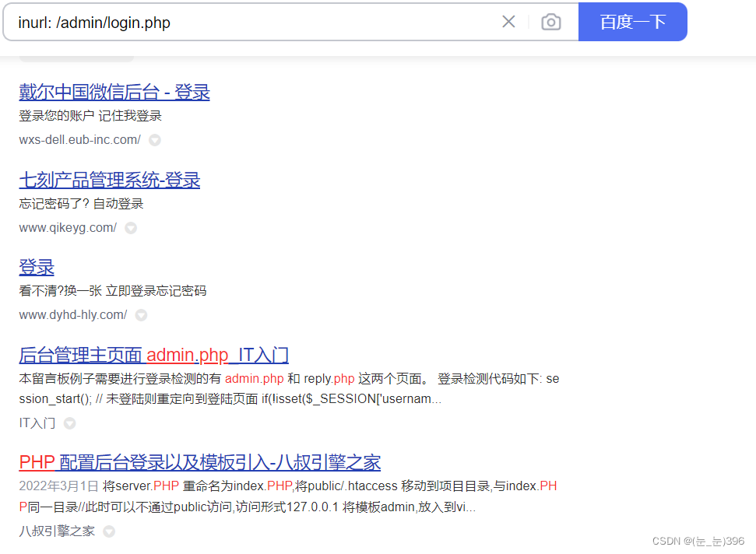Click the snippet 看不清?换一张 立即登录忘记密码
This screenshot has height=554, width=756.
pyautogui.click(x=112, y=290)
